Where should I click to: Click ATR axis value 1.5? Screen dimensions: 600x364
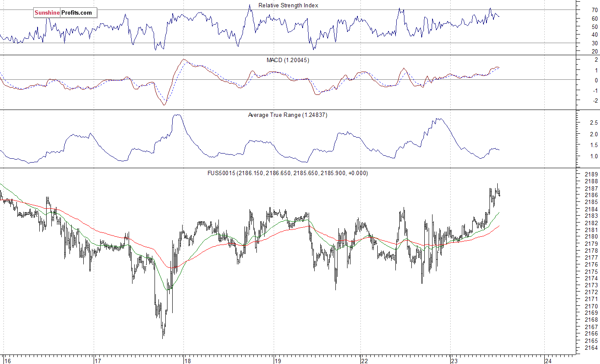point(594,145)
